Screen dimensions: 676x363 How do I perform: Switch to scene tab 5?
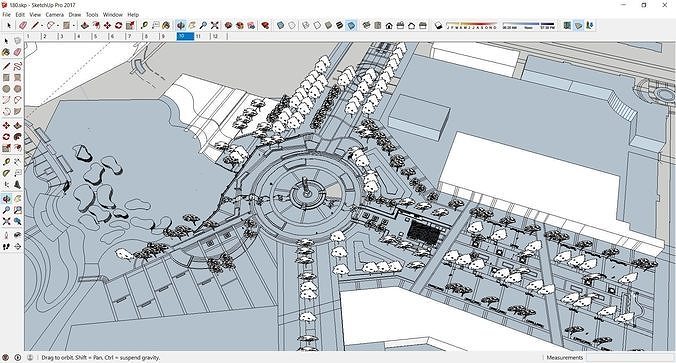click(x=100, y=36)
